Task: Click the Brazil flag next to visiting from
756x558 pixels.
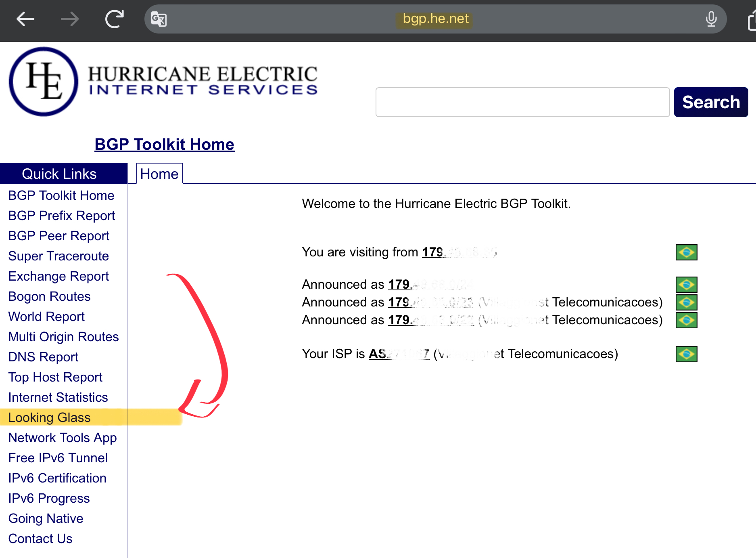Action: click(686, 252)
